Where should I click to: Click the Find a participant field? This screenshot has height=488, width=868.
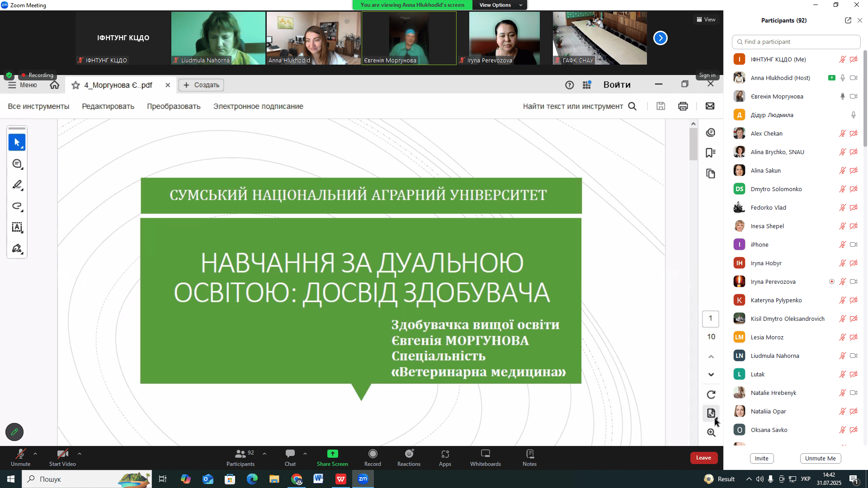[796, 42]
